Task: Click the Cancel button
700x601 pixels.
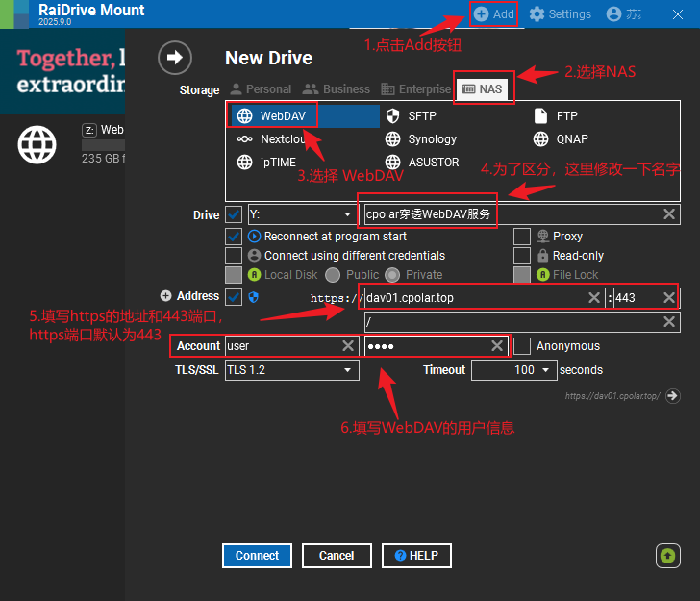Action: click(x=337, y=556)
